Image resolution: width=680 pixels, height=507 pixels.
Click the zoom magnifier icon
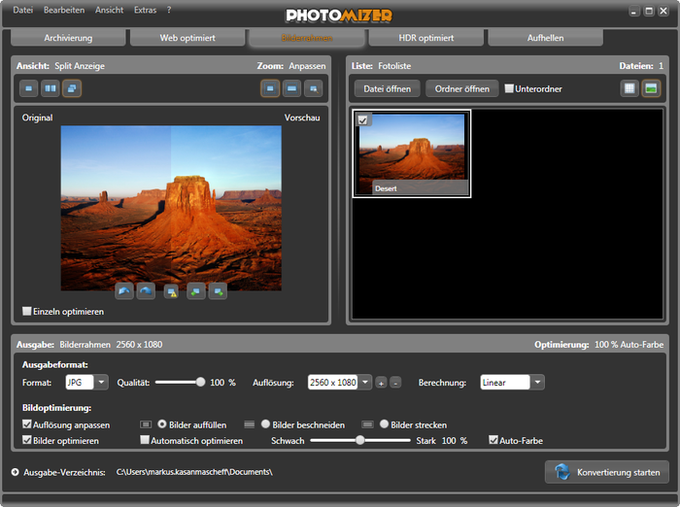314,89
